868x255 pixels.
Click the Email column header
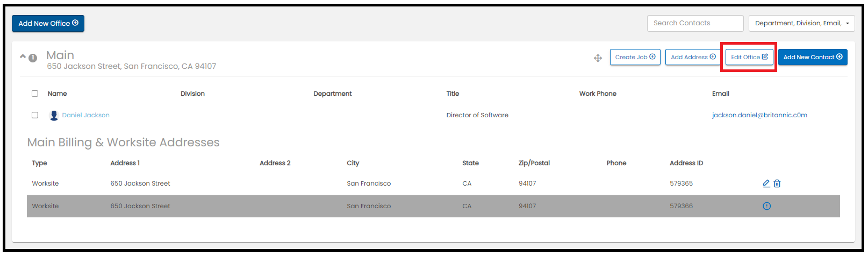[721, 94]
